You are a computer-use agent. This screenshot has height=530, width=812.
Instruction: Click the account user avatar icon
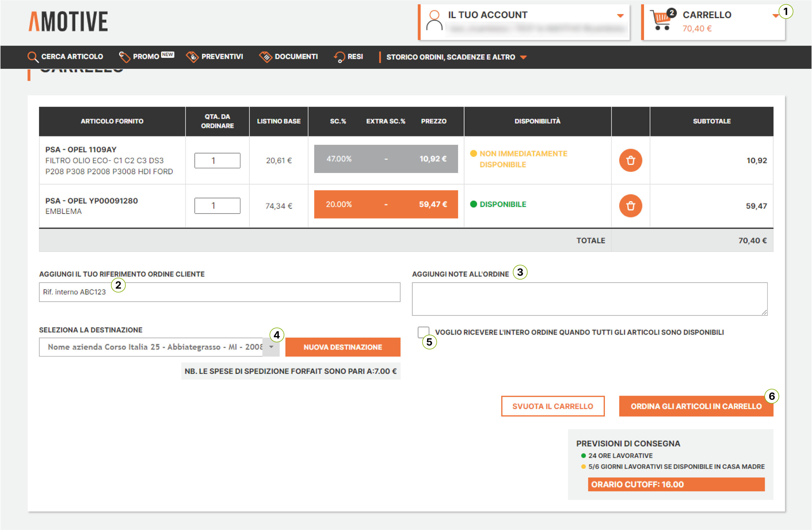tap(434, 20)
